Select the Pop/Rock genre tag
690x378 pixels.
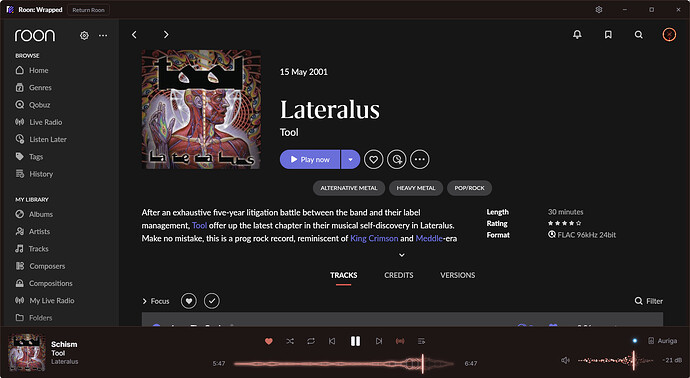tap(470, 188)
